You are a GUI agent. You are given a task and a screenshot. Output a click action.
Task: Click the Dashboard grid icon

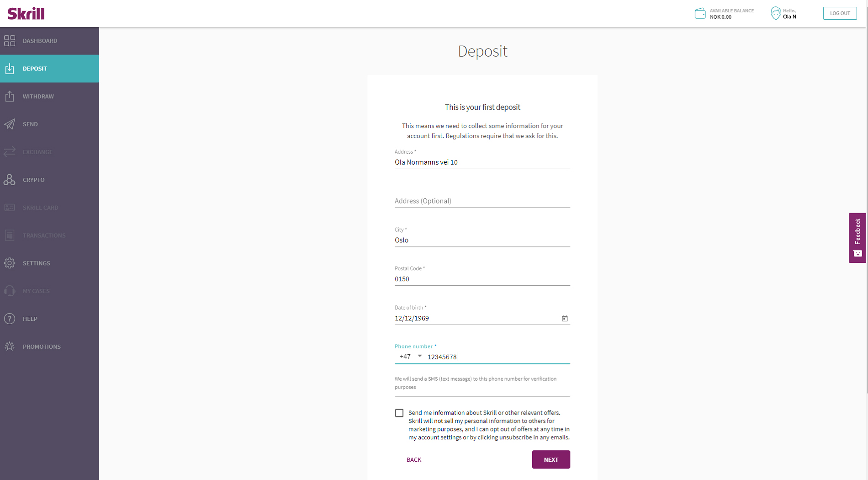click(10, 41)
